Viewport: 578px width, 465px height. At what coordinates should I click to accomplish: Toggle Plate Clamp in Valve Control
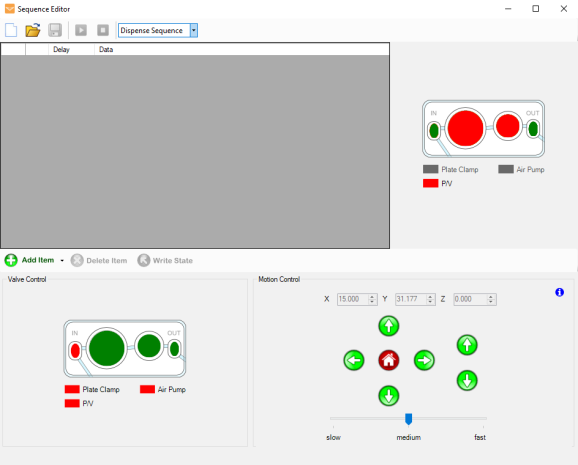tap(92, 389)
